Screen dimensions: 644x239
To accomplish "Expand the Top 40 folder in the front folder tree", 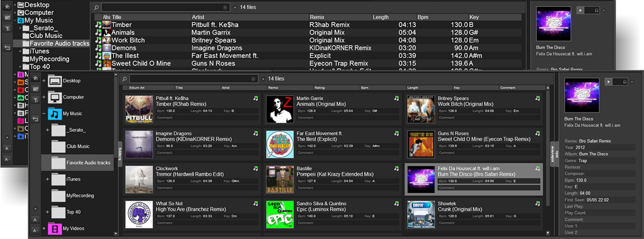I will click(x=47, y=212).
